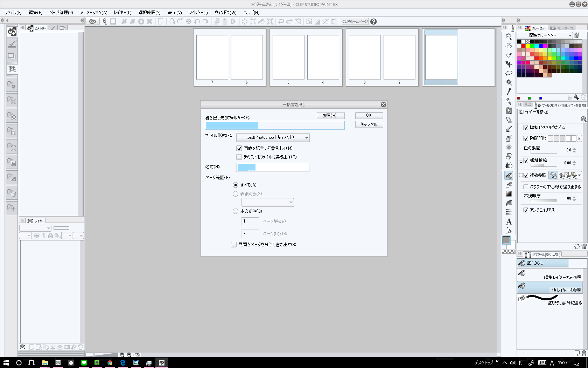Click the キャンセル button
The width and height of the screenshot is (588, 368).
click(x=369, y=124)
